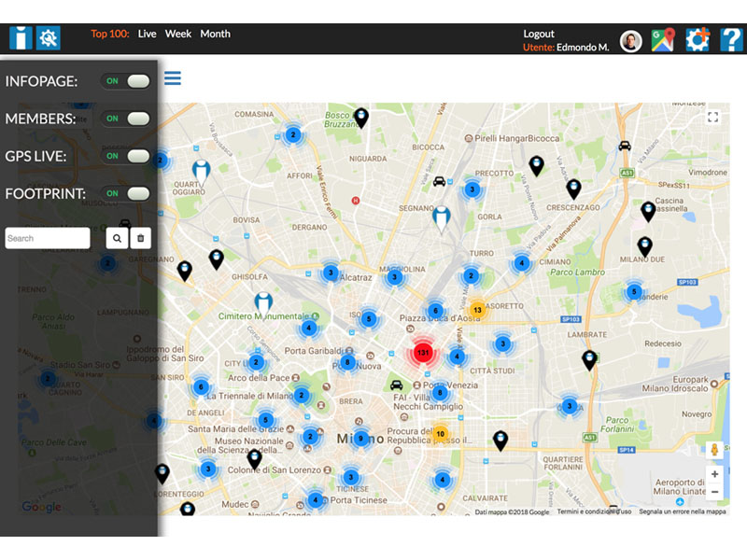Image resolution: width=747 pixels, height=560 pixels.
Task: Select the Month tab
Action: pos(215,34)
